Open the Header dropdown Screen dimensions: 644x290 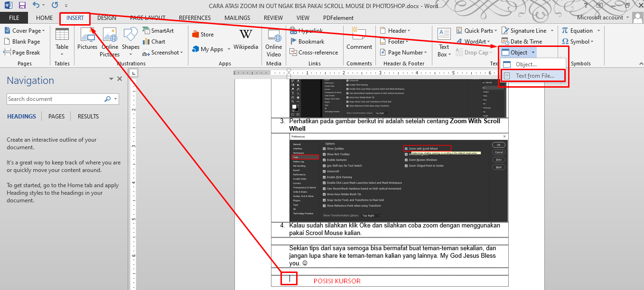click(x=409, y=31)
